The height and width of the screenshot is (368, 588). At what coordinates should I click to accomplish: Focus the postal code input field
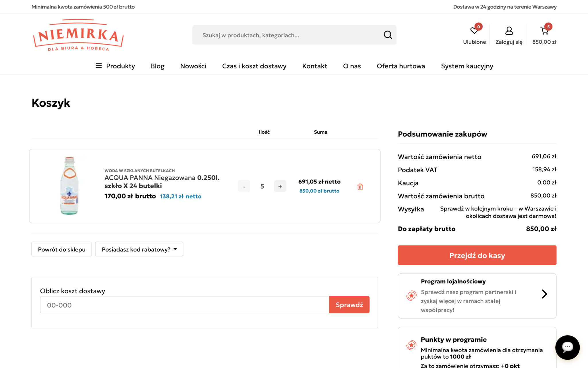(x=185, y=305)
